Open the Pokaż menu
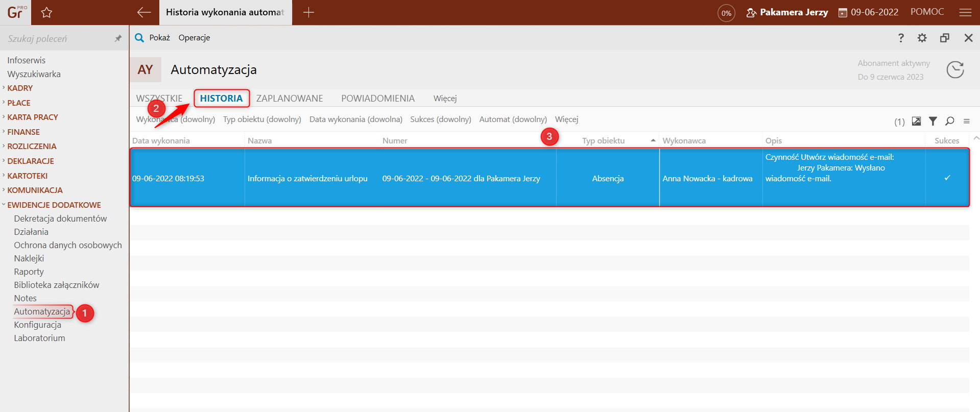980x412 pixels. click(159, 38)
